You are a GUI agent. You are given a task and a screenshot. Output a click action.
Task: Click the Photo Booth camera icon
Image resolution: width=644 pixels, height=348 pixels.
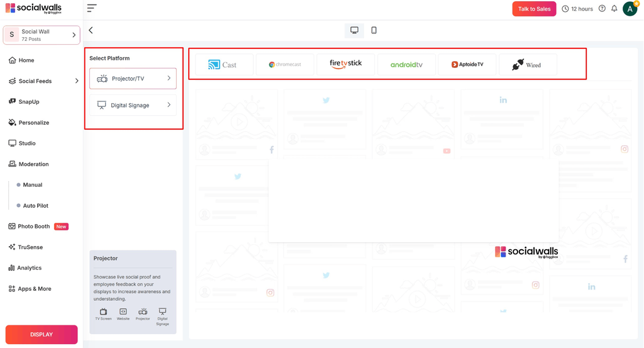coord(12,227)
